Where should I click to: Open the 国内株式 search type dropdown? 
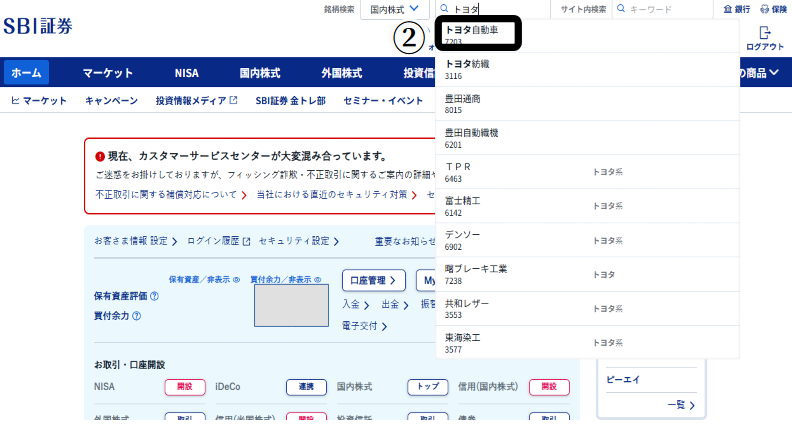tap(394, 9)
